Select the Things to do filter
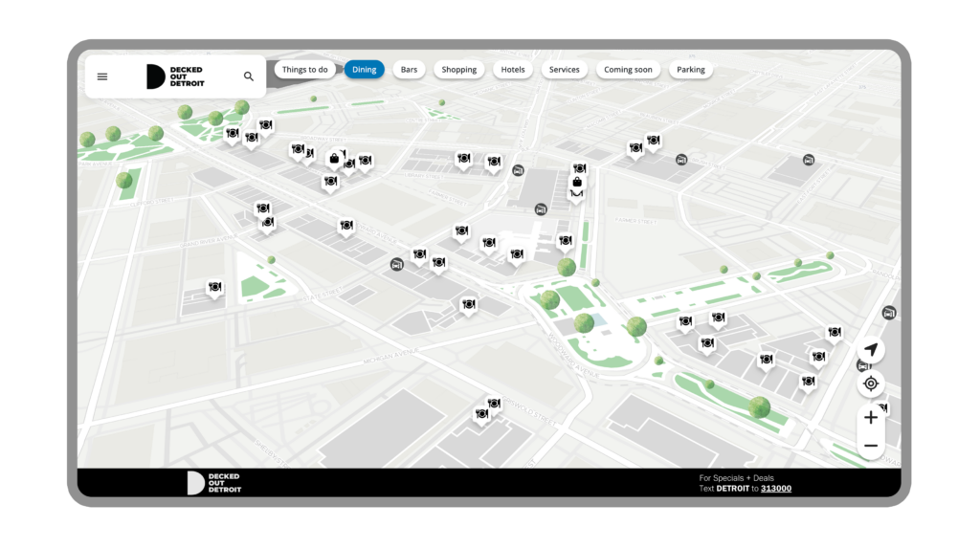 pyautogui.click(x=305, y=70)
